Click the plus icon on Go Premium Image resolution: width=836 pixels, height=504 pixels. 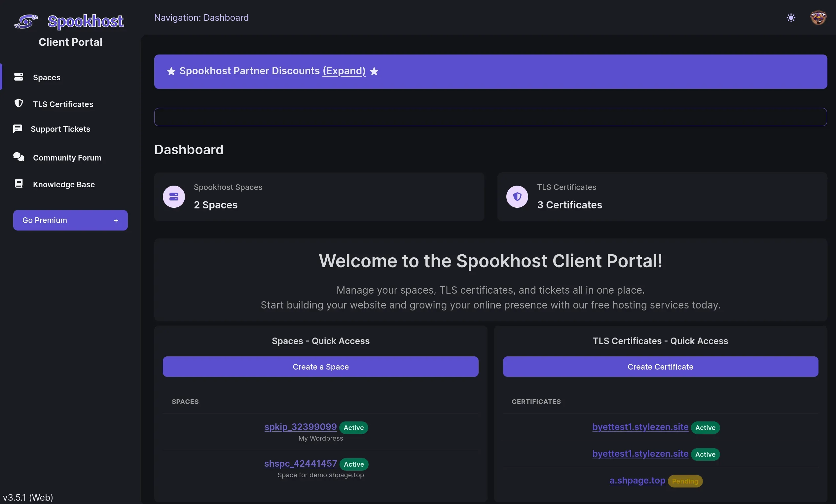116,220
